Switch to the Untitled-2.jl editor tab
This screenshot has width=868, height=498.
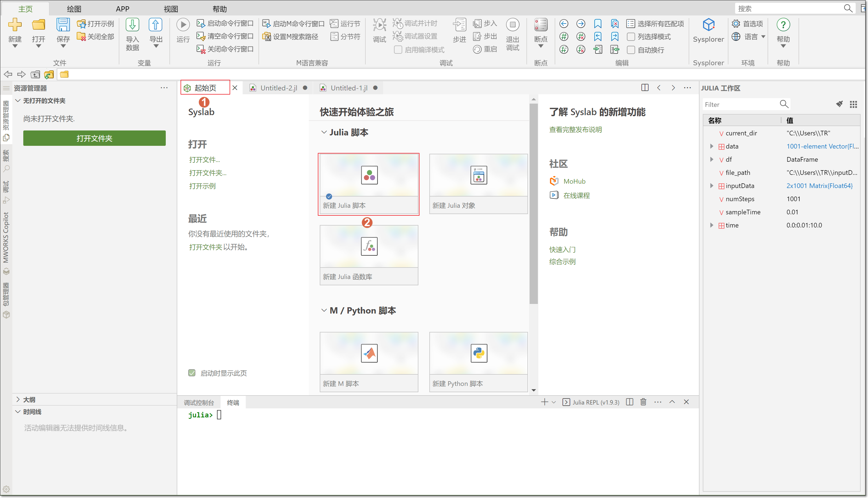[278, 88]
